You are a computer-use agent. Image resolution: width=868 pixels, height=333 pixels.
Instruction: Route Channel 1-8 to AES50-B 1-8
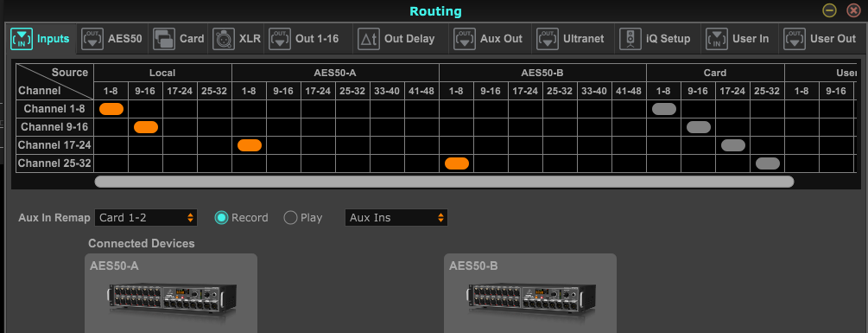click(457, 109)
